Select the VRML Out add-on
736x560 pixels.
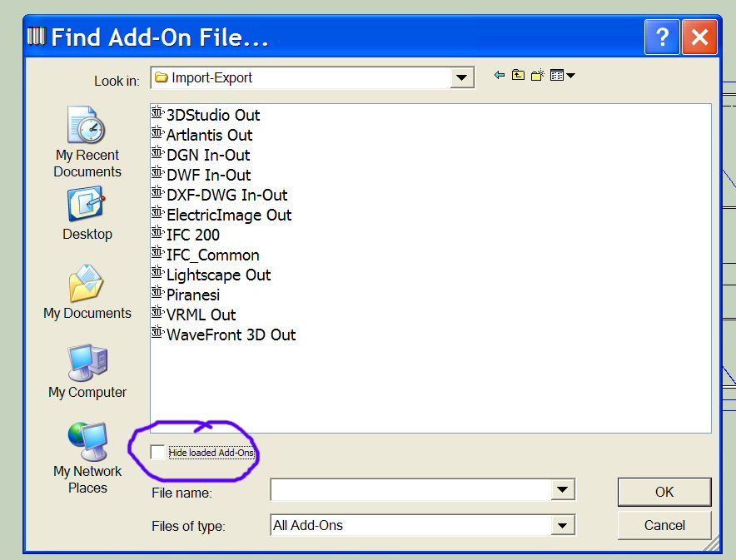(200, 315)
